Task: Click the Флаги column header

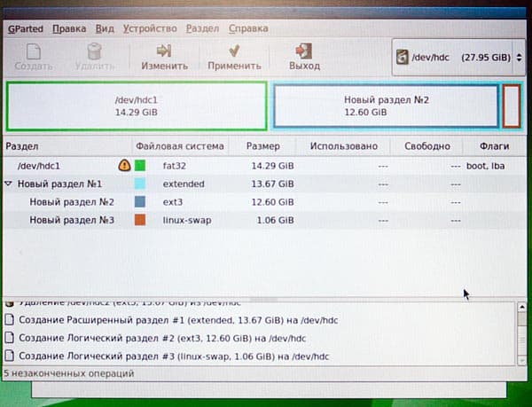Action: tap(494, 146)
